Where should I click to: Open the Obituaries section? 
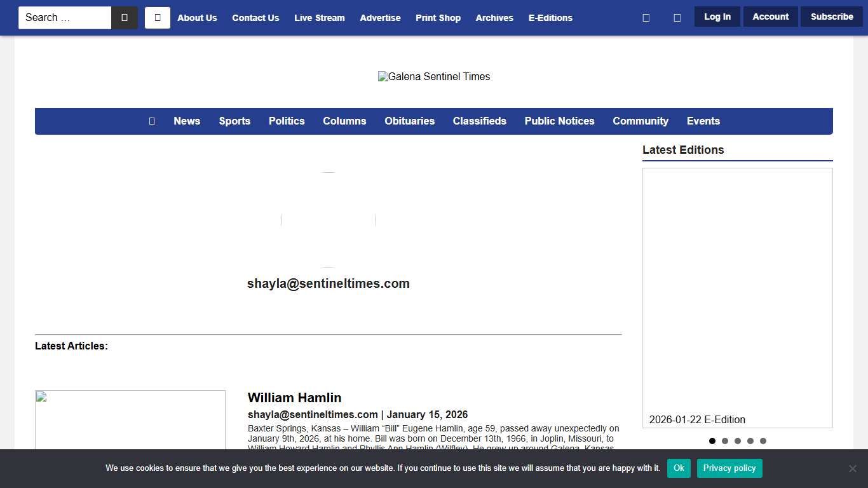pyautogui.click(x=409, y=121)
